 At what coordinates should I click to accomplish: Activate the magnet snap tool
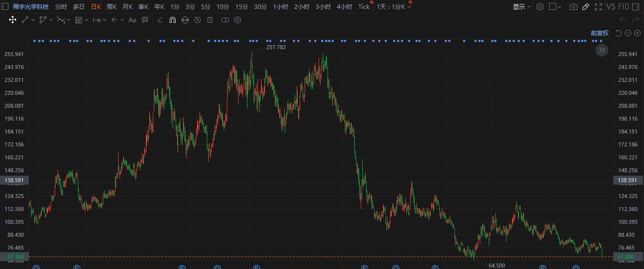point(172,20)
